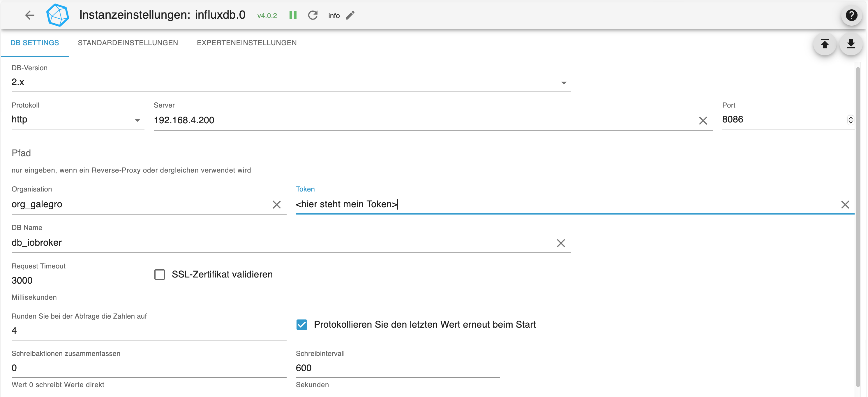Click the download configuration arrow icon
The height and width of the screenshot is (397, 868).
tap(851, 44)
